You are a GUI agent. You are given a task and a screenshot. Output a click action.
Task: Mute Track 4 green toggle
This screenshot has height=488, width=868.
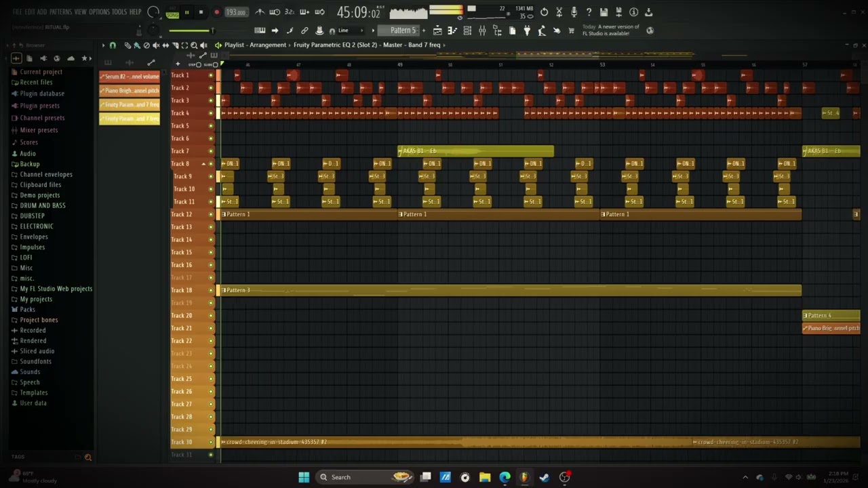point(211,113)
